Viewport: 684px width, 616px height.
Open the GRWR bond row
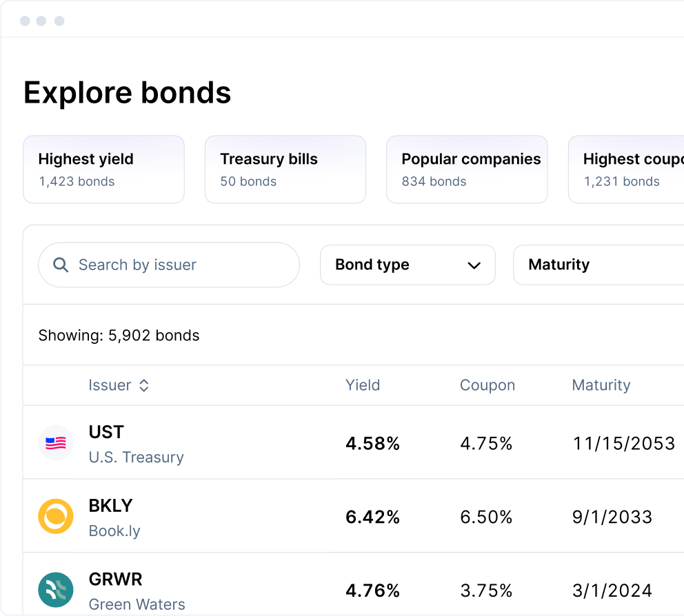tap(353, 584)
